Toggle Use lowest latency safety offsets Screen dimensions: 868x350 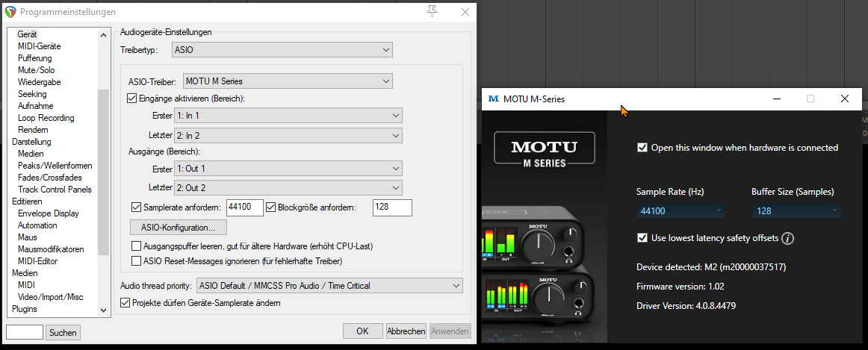pyautogui.click(x=642, y=238)
